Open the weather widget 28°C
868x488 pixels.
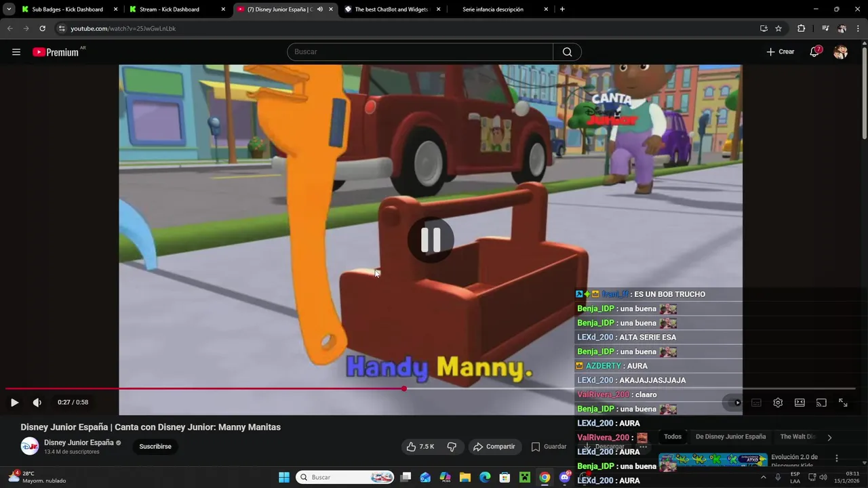(37, 477)
